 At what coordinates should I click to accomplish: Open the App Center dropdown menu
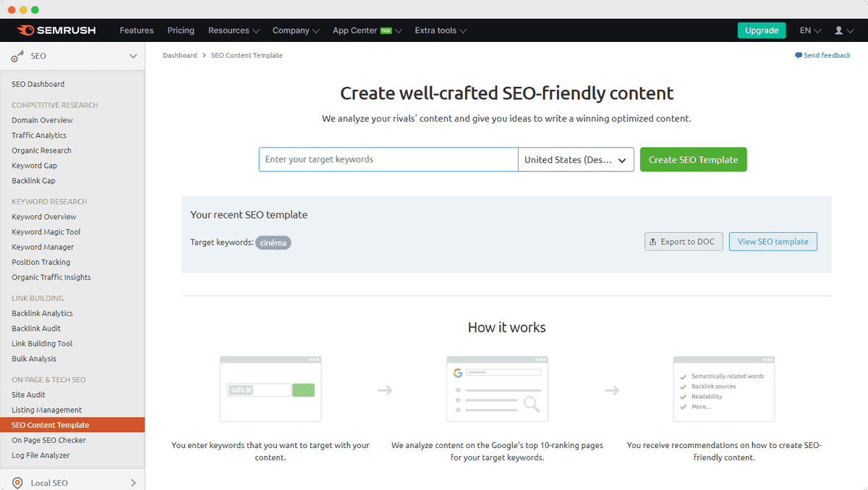[367, 30]
